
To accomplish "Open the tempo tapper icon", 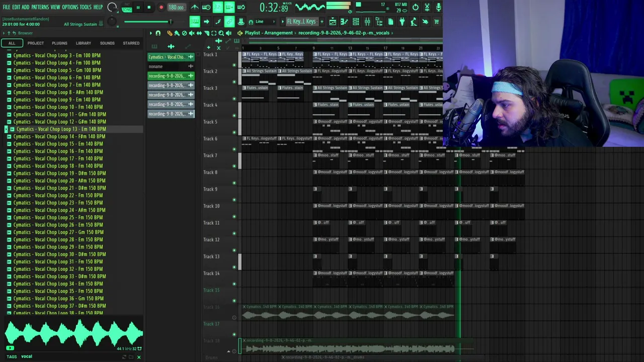I will click(x=414, y=22).
